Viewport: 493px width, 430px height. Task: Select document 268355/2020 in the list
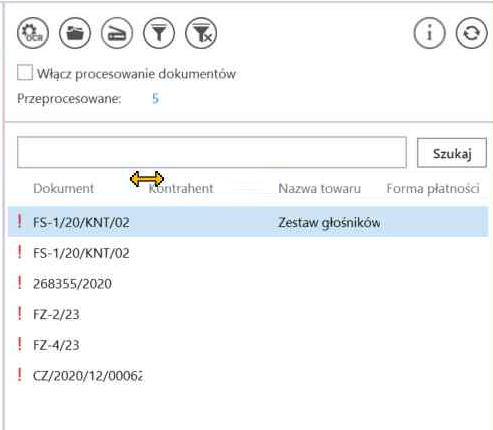[x=248, y=284]
